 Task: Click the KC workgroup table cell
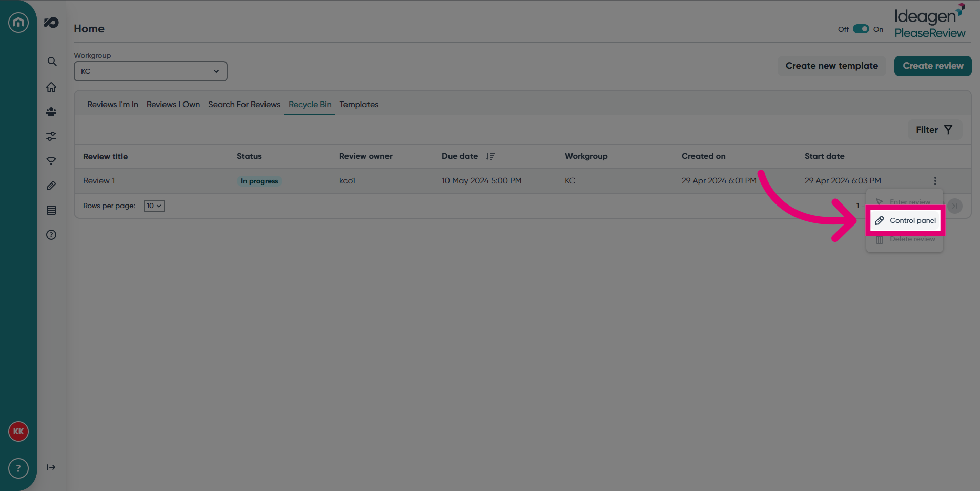[x=570, y=181]
